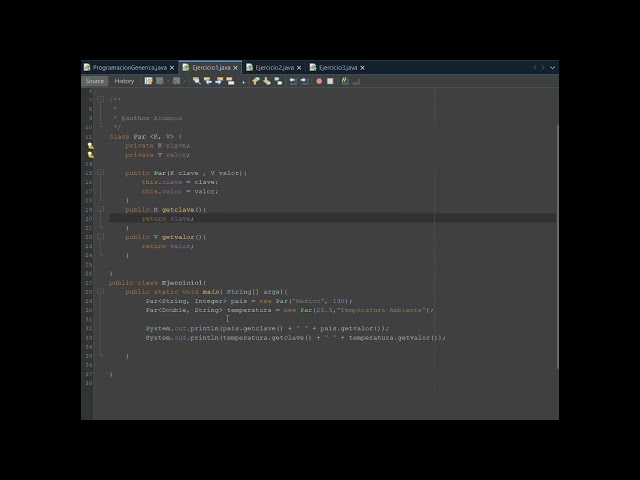The height and width of the screenshot is (480, 640).
Task: Go back using the Back toolbar icon
Action: click(x=160, y=81)
